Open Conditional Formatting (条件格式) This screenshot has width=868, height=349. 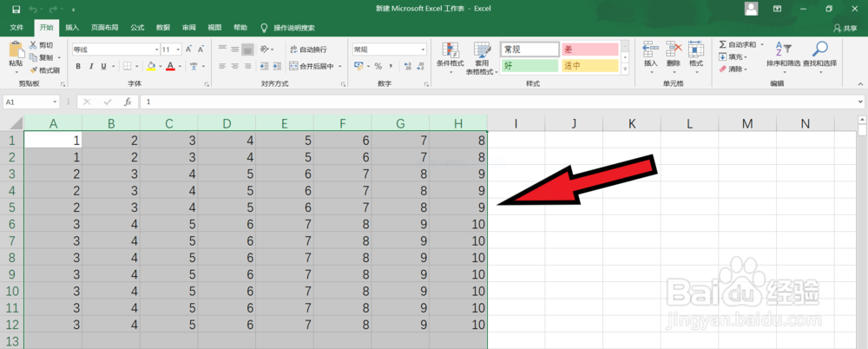[x=450, y=57]
